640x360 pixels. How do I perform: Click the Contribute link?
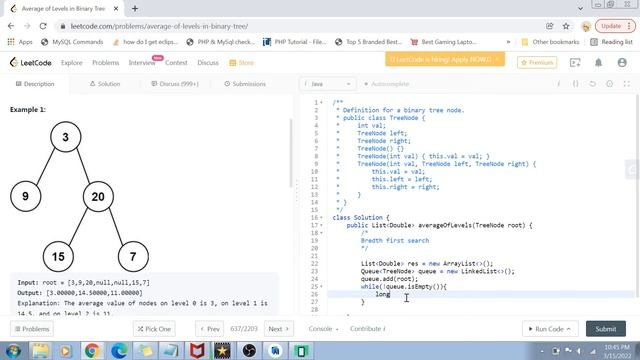[x=367, y=329]
